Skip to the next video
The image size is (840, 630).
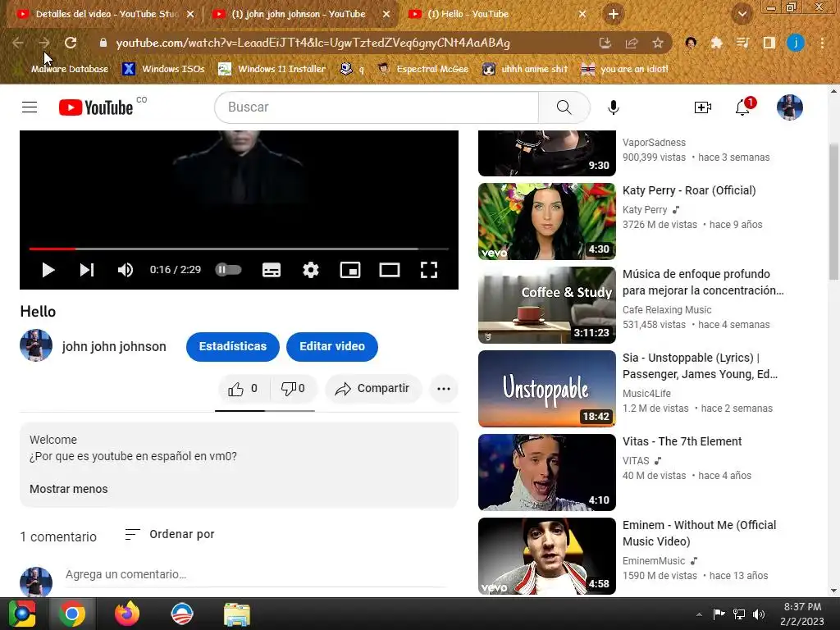tap(87, 270)
